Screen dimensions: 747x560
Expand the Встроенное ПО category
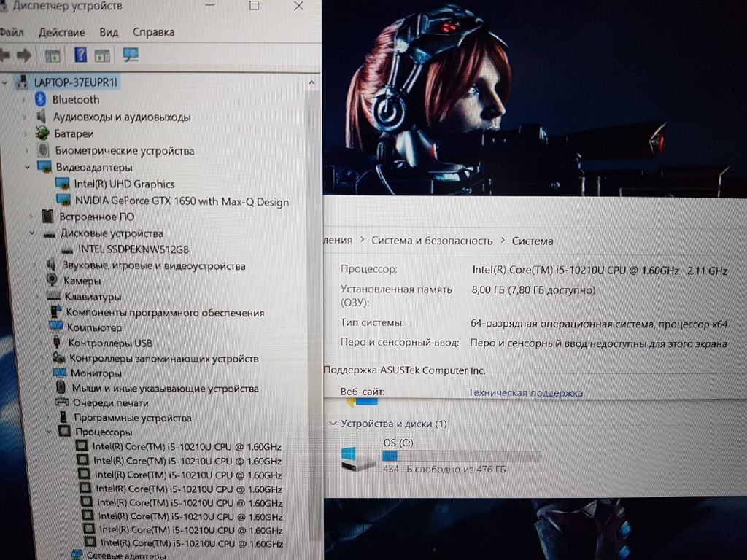tap(31, 217)
